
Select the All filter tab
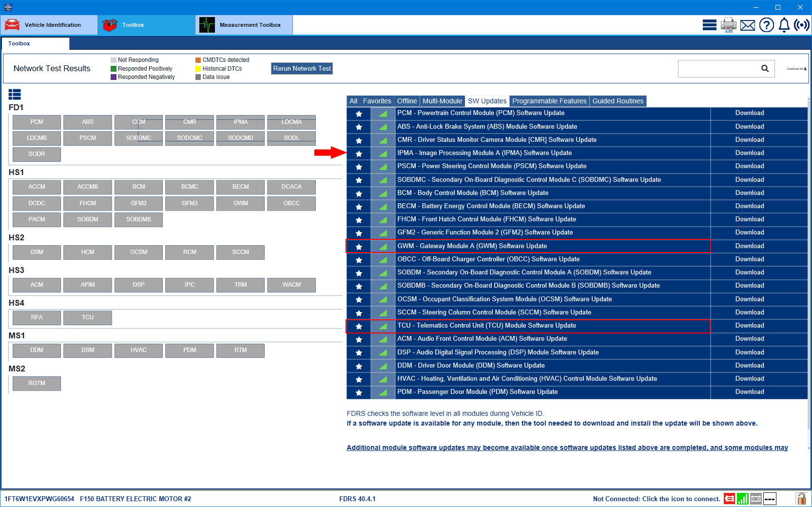coord(353,101)
